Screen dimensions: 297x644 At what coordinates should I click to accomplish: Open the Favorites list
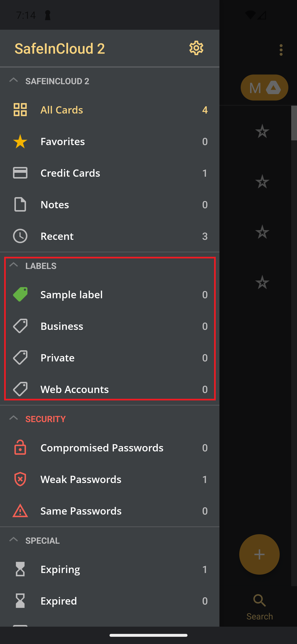pos(110,141)
